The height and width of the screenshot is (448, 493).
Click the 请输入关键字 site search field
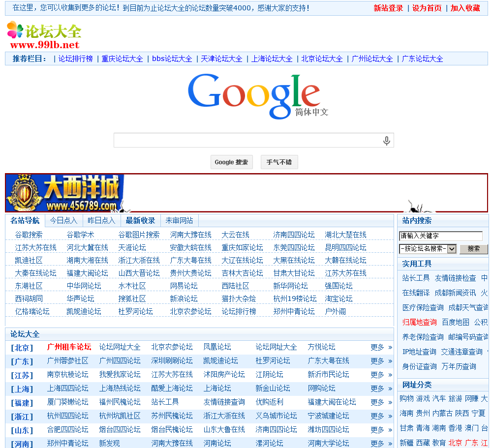(x=440, y=236)
